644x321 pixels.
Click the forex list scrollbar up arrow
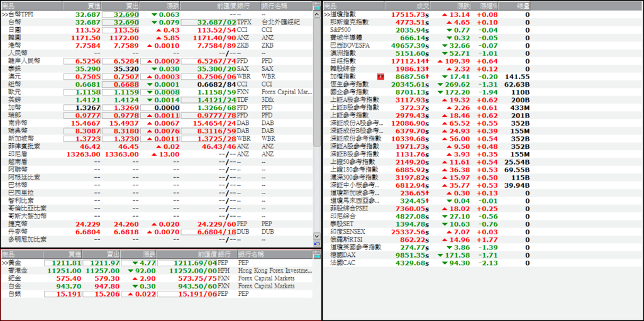[316, 14]
